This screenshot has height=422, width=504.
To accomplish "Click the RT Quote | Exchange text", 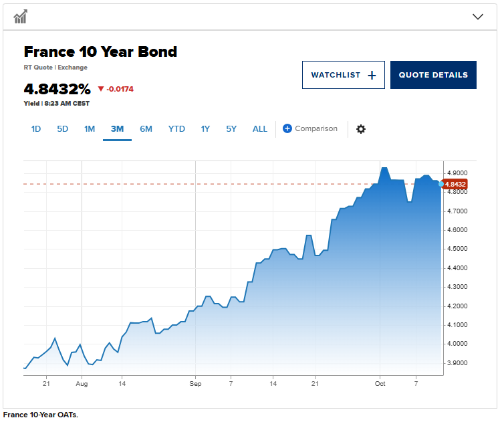I will tap(55, 68).
